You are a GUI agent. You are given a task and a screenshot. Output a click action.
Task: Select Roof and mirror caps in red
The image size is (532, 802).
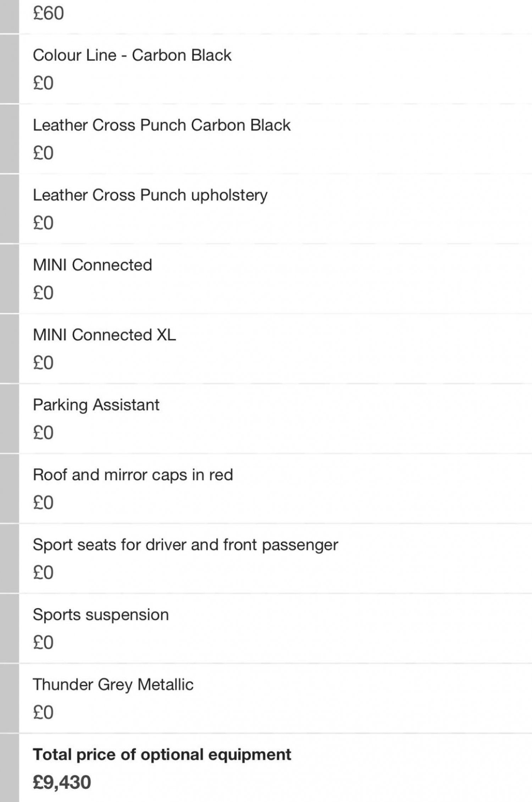point(275,488)
